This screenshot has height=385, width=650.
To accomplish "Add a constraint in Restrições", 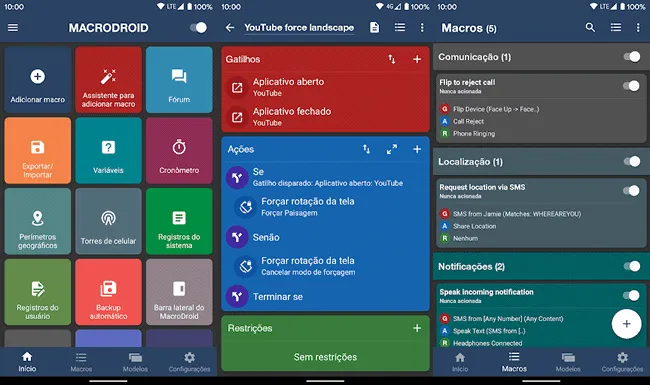I will [x=417, y=328].
